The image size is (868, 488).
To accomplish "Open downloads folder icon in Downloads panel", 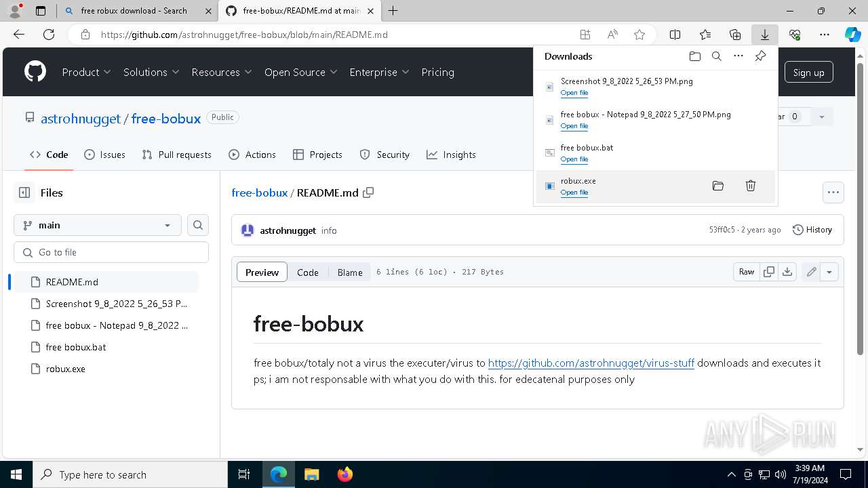I will click(694, 56).
